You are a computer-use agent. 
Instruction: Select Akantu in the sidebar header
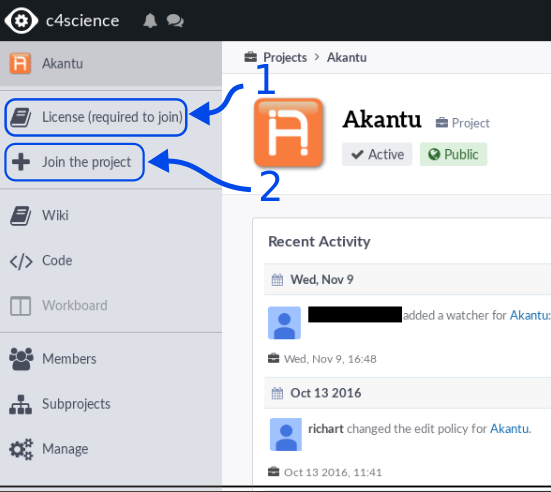63,64
